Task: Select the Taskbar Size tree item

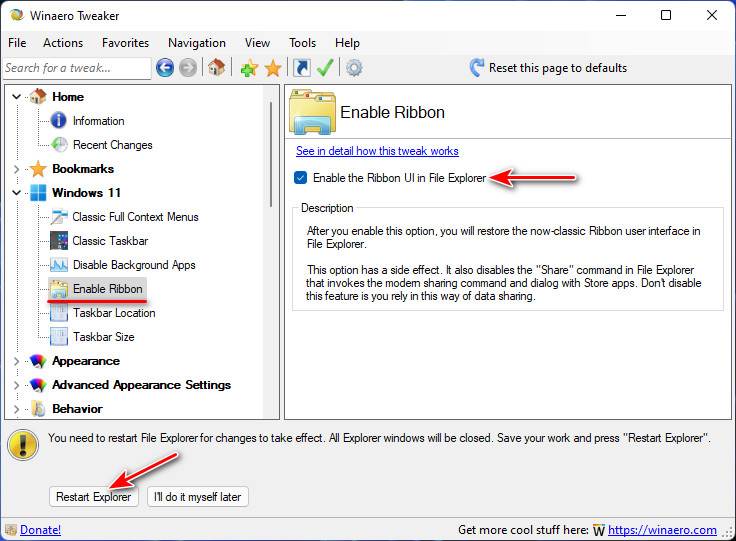Action: click(x=104, y=337)
